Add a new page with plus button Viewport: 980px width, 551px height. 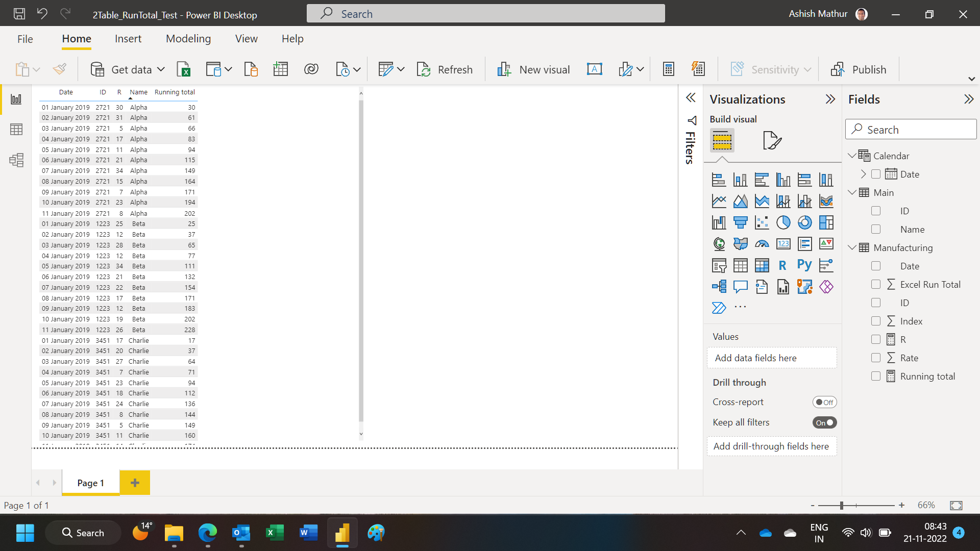click(135, 483)
